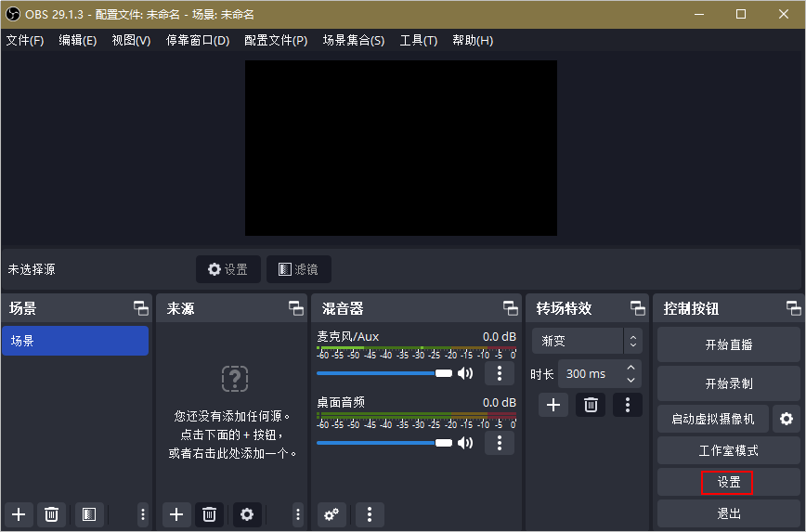Click 退出 to exit OBS
Screen dimensions: 806x532
coord(728,513)
